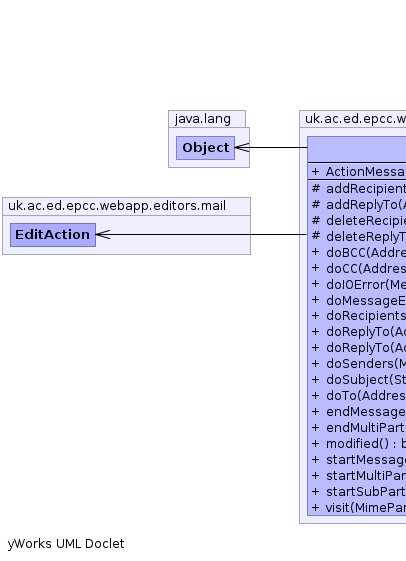Click the uk.ac.ed.epcc.webapp.editors.mail package label
The width and height of the screenshot is (406, 561).
pos(117,206)
